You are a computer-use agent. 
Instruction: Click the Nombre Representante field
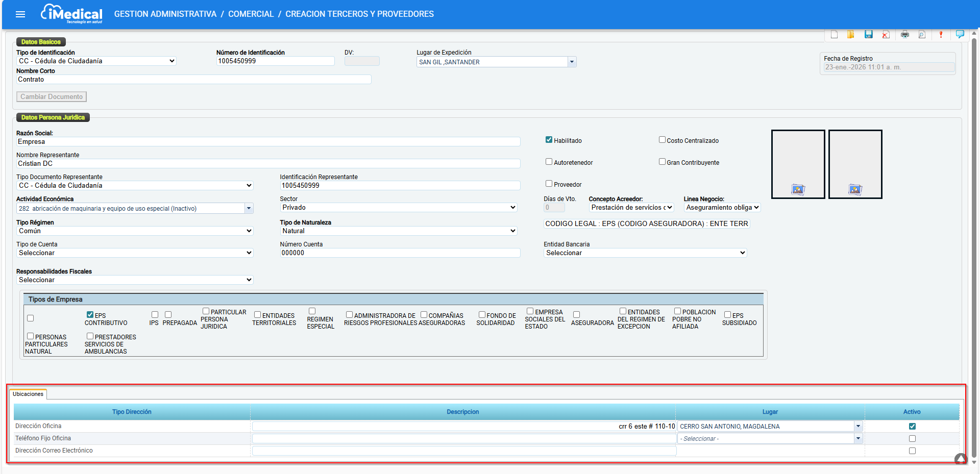268,164
